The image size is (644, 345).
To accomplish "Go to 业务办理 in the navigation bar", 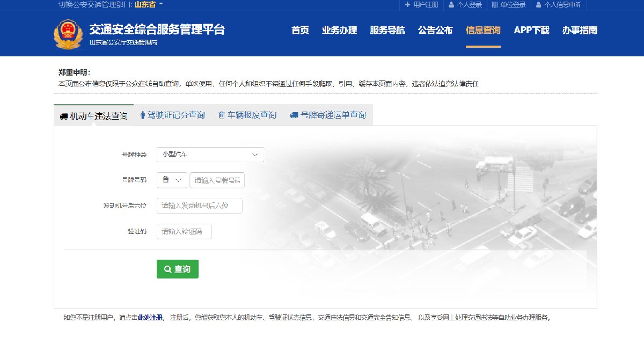I will point(339,30).
